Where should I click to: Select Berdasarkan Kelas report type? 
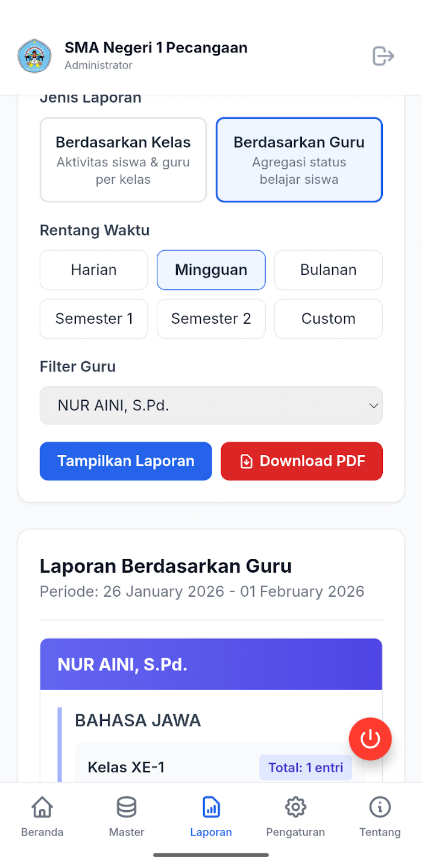point(124,160)
